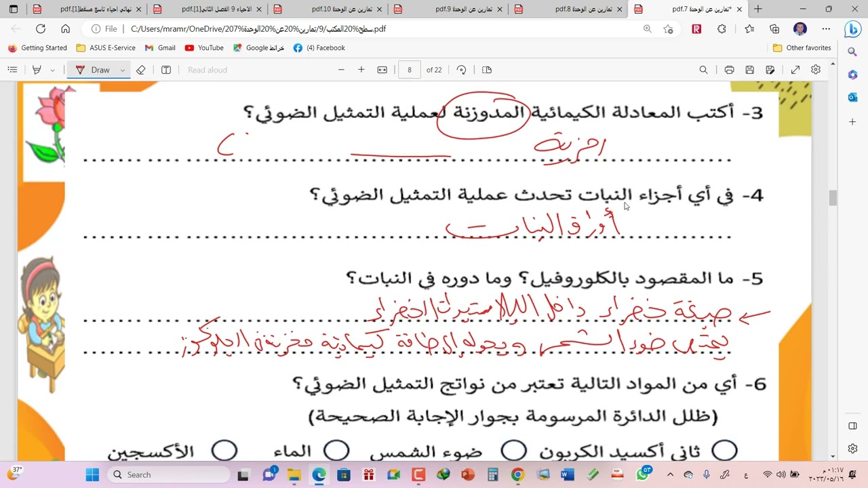Open the PDF table of contents panel

point(12,70)
